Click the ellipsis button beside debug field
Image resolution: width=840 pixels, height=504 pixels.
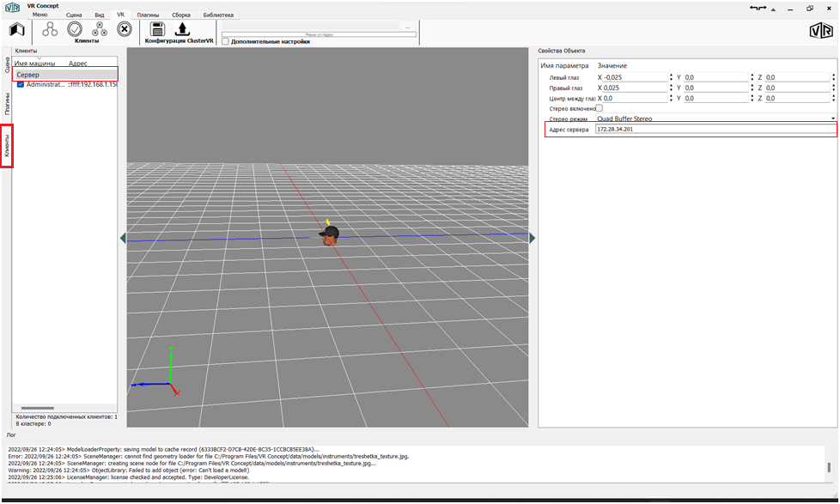pyautogui.click(x=408, y=27)
